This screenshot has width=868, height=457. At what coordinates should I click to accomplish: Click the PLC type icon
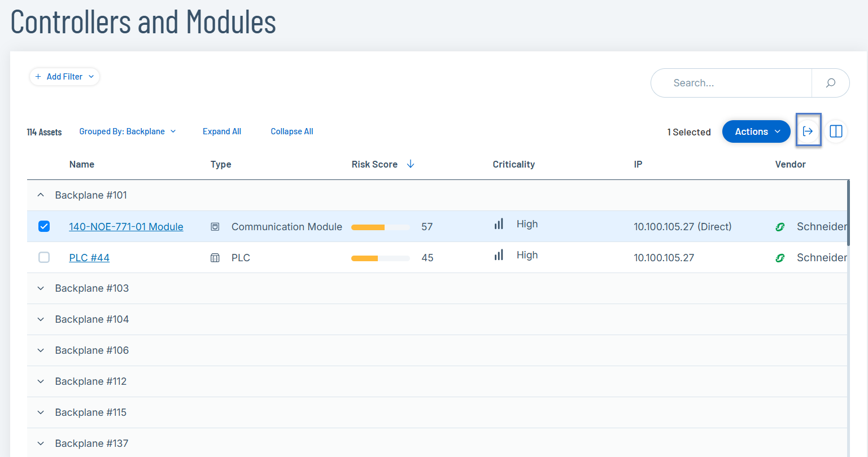tap(215, 258)
